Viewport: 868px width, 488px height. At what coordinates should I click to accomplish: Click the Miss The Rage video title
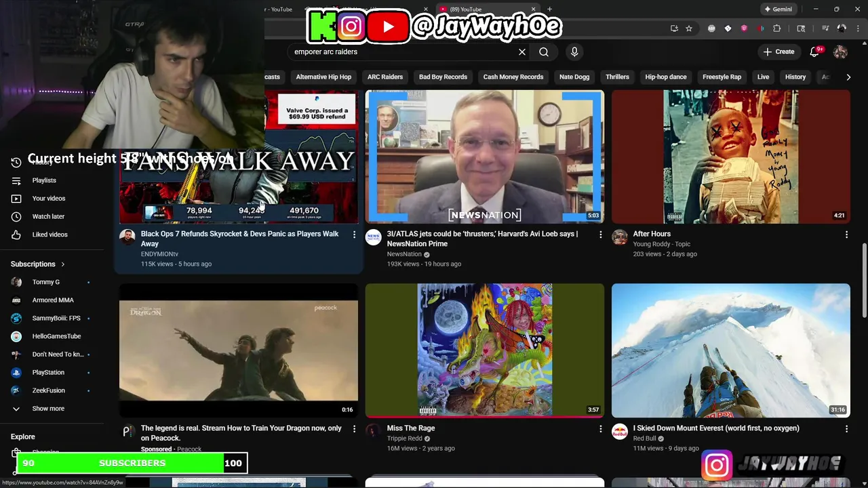tap(411, 428)
